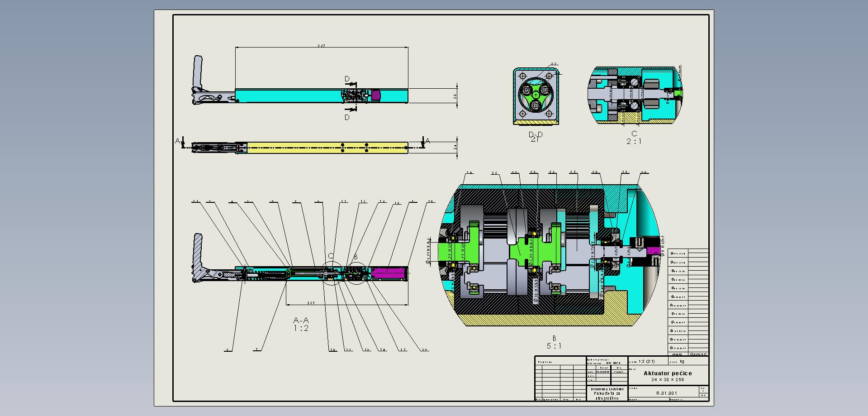This screenshot has height=416, width=868.
Task: Select the 24 width dimension of top view
Action: 455,147
